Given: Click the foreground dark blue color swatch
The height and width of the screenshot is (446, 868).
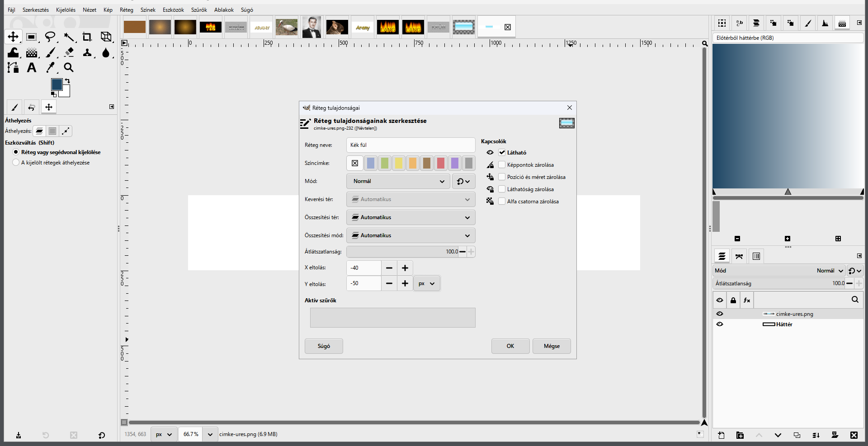Looking at the screenshot, I should 57,84.
